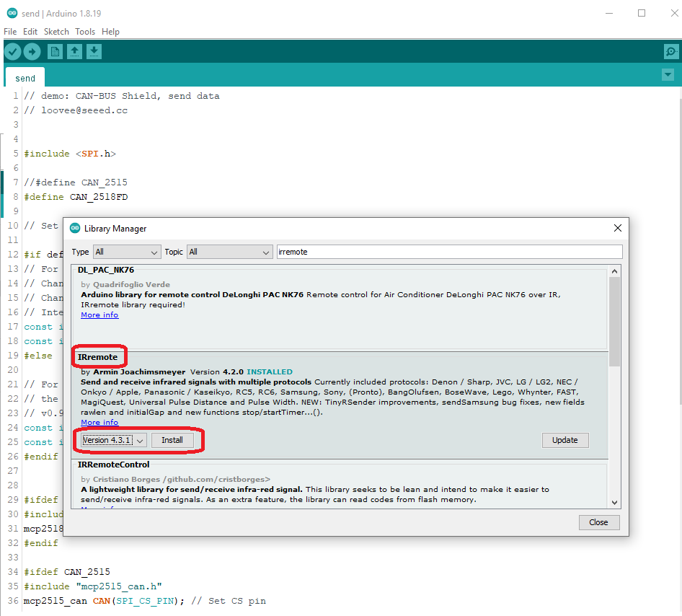Screen dimensions: 682x616
Task: Click Update for IRremote library
Action: click(x=565, y=440)
